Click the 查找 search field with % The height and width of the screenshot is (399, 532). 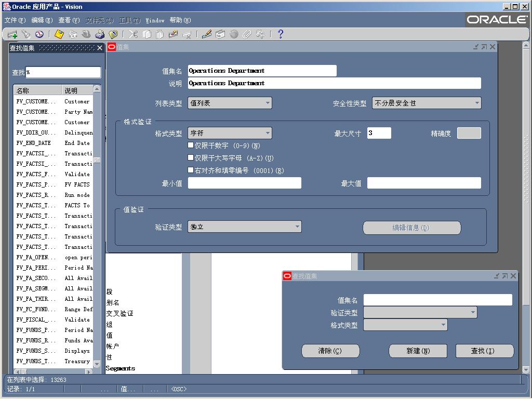point(63,72)
